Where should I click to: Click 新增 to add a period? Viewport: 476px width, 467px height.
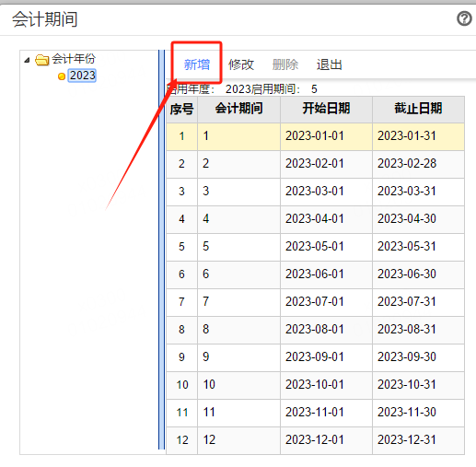[197, 64]
